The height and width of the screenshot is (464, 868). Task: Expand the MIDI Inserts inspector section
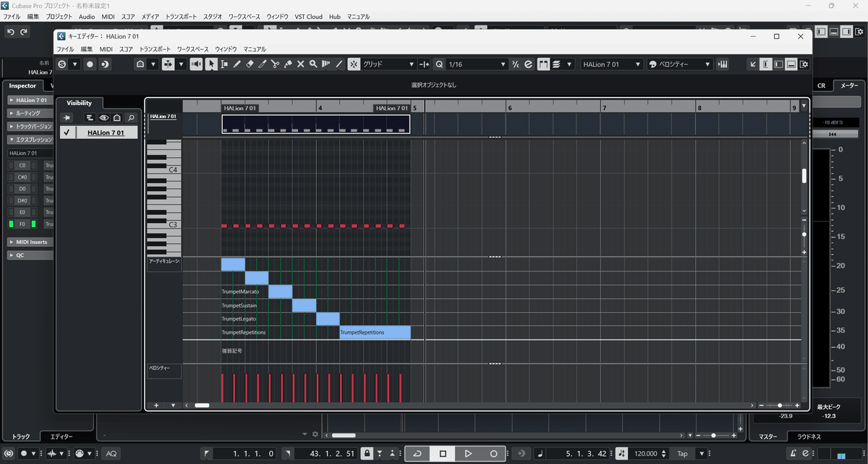click(x=29, y=242)
